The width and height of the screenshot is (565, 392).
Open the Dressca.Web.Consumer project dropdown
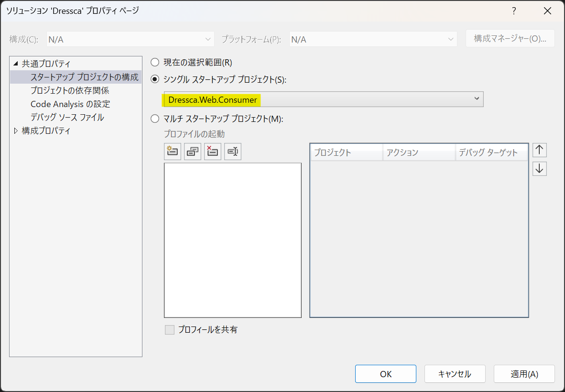[x=477, y=99]
